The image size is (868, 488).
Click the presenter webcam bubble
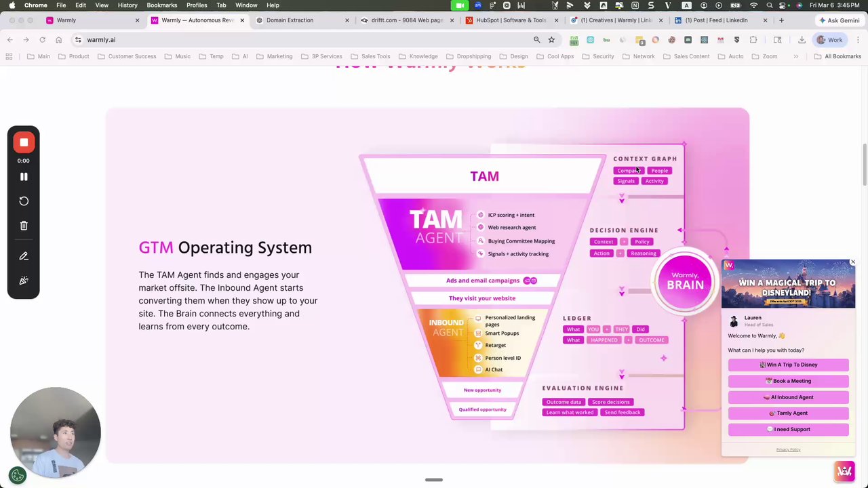point(56,432)
